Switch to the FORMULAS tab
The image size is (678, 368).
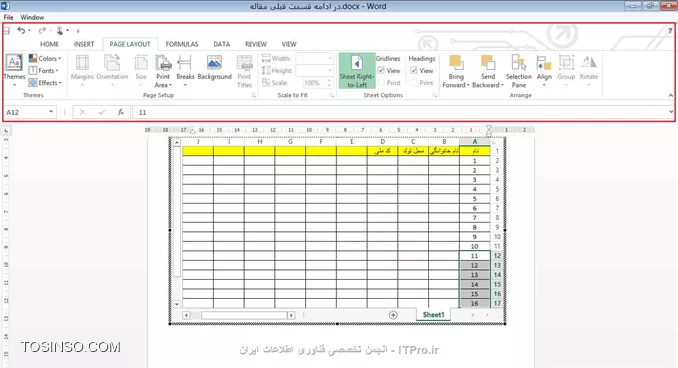pos(182,44)
